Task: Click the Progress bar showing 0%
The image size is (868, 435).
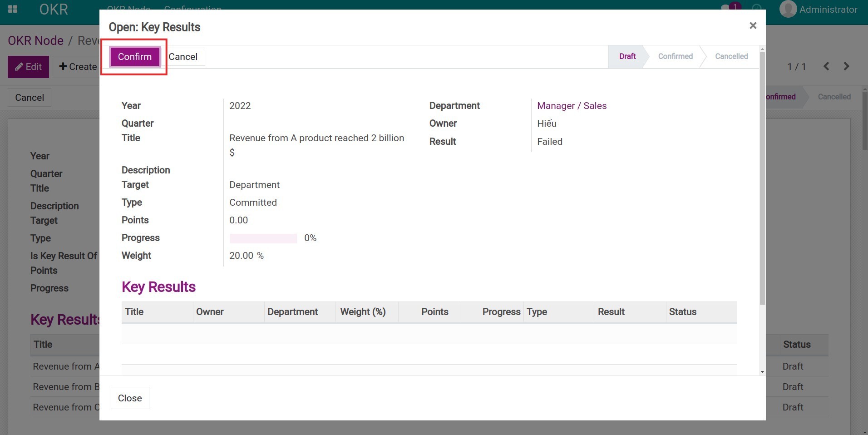Action: [x=263, y=238]
